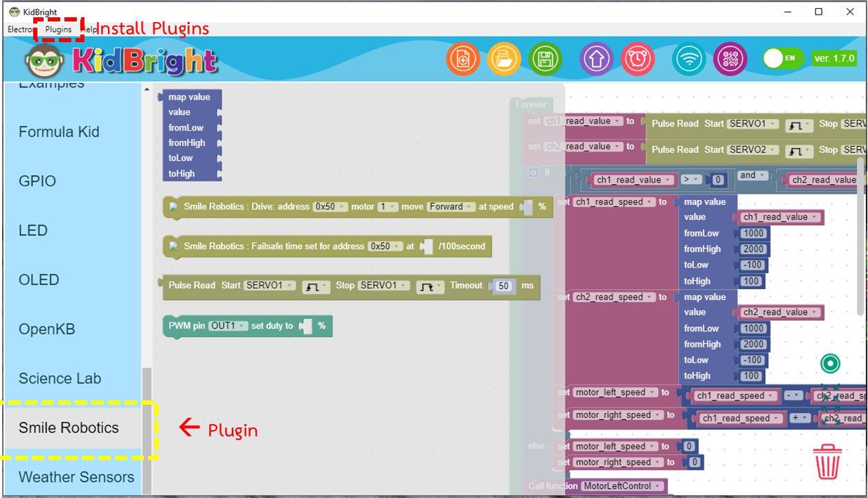Center the workspace with the green target icon
Viewport: 868px width, 498px height.
[830, 362]
